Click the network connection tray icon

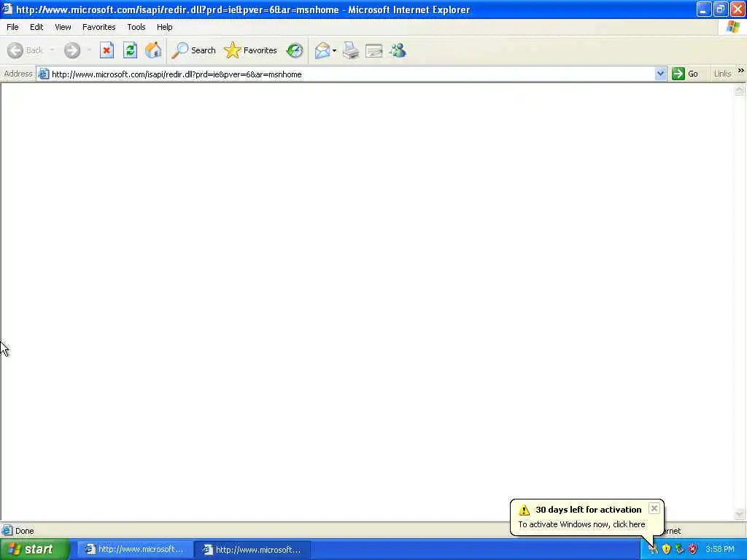679,549
